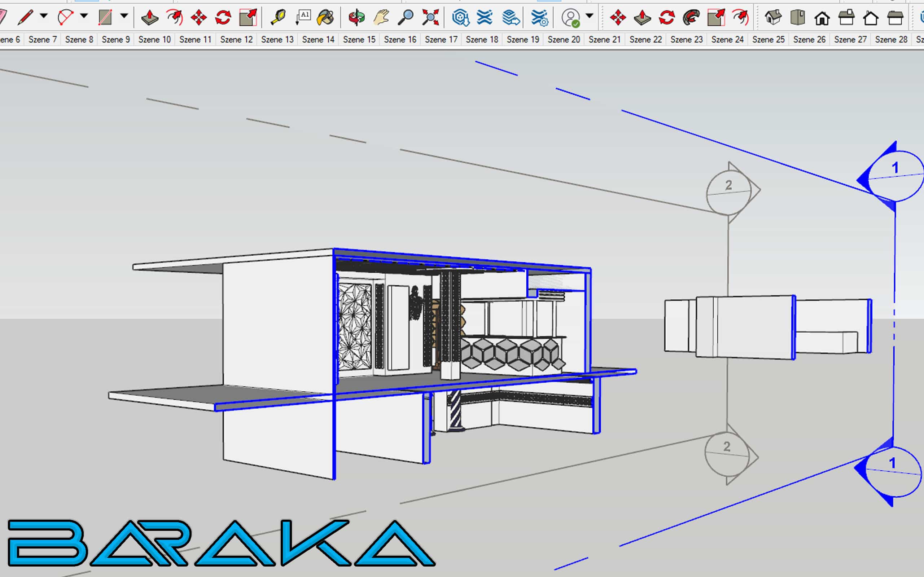Open the Arc tool dropdown arrow
Image resolution: width=924 pixels, height=577 pixels.
[x=84, y=16]
